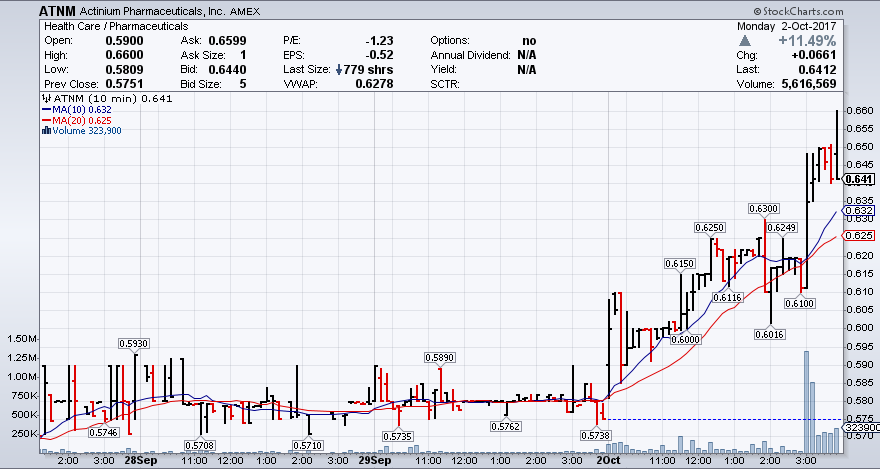Click the up-arrow price change indicator
Image resolution: width=880 pixels, height=469 pixels.
(746, 40)
